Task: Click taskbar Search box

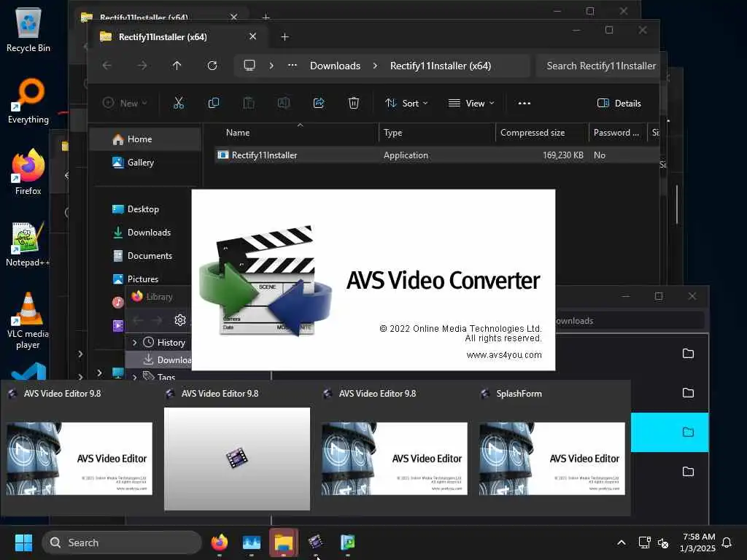Action: pos(122,542)
